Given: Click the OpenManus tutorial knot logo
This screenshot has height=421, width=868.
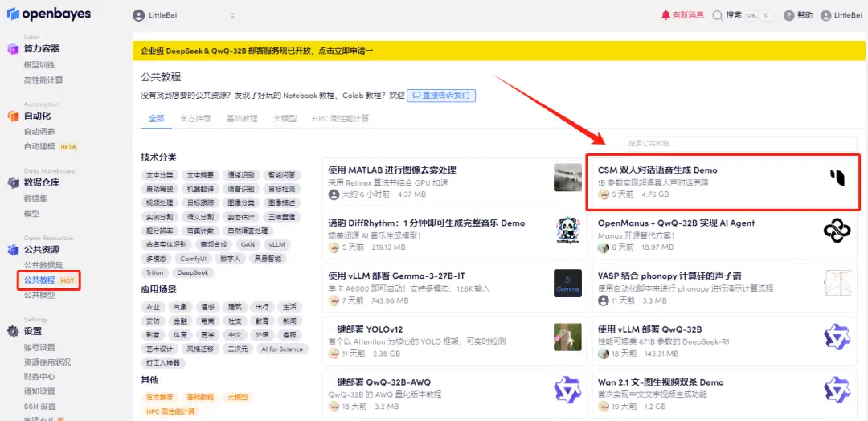Looking at the screenshot, I should 837,230.
